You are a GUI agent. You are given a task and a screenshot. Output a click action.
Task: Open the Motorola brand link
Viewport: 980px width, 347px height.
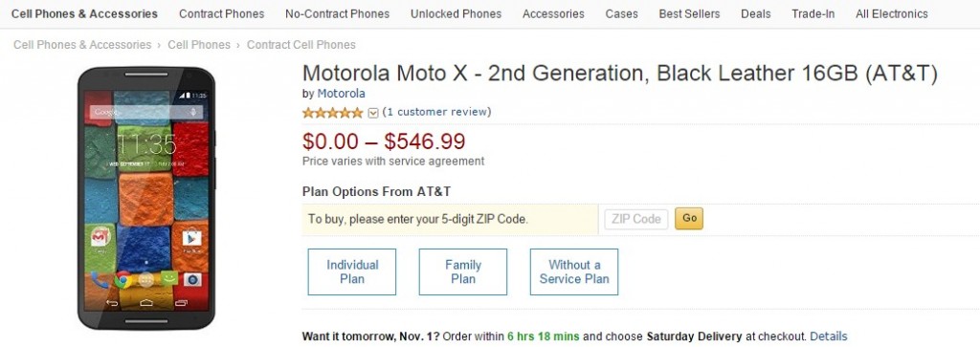pyautogui.click(x=342, y=94)
